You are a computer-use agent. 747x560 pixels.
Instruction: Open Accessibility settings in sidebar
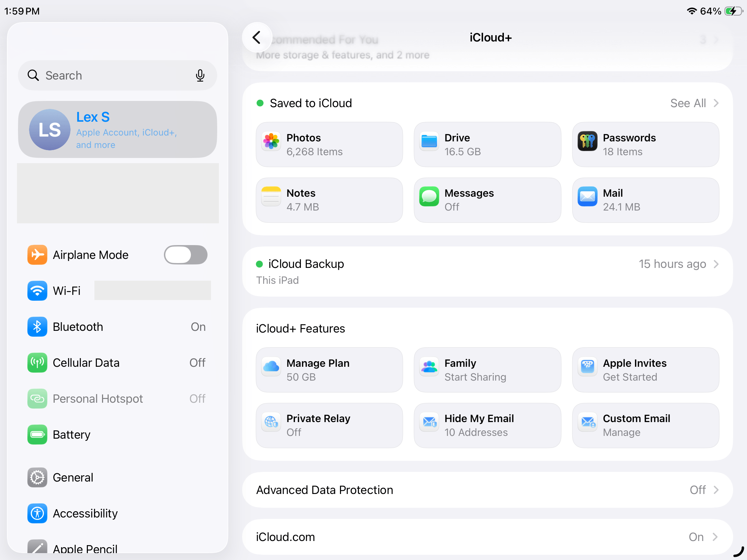coord(118,513)
